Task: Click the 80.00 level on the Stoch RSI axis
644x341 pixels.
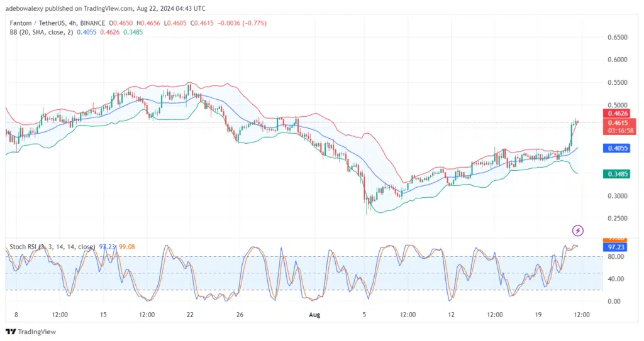Action: 616,257
